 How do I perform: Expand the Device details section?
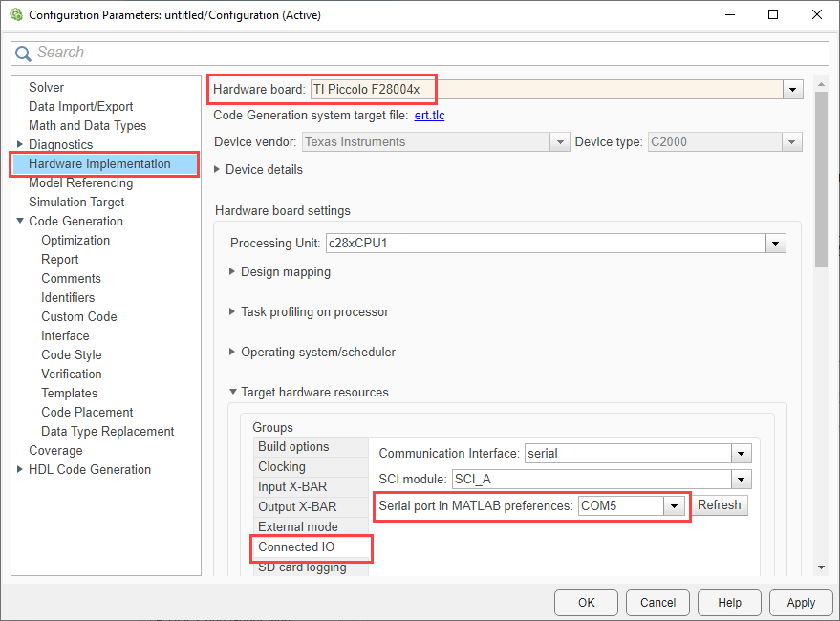click(218, 170)
